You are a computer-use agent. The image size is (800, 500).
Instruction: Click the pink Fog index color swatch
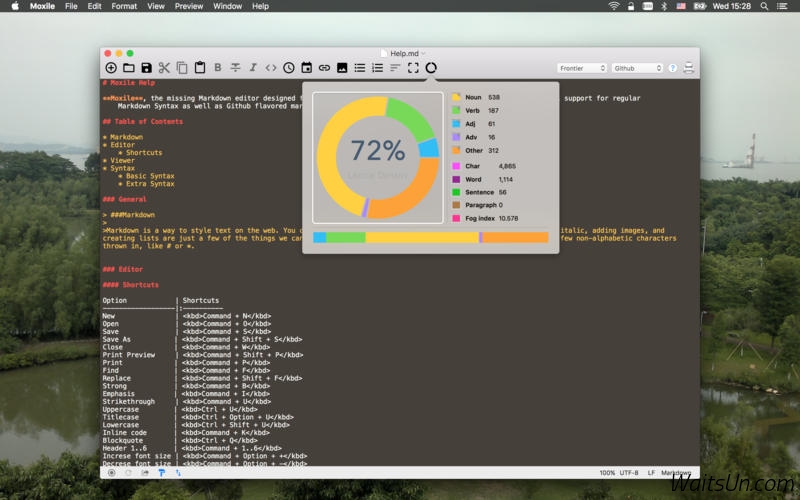coord(456,218)
